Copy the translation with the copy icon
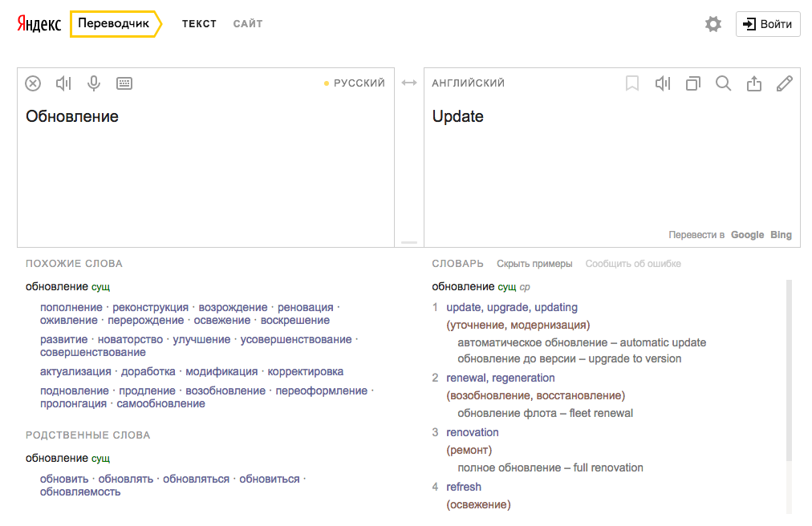Screen dimensions: 812x526 (693, 83)
